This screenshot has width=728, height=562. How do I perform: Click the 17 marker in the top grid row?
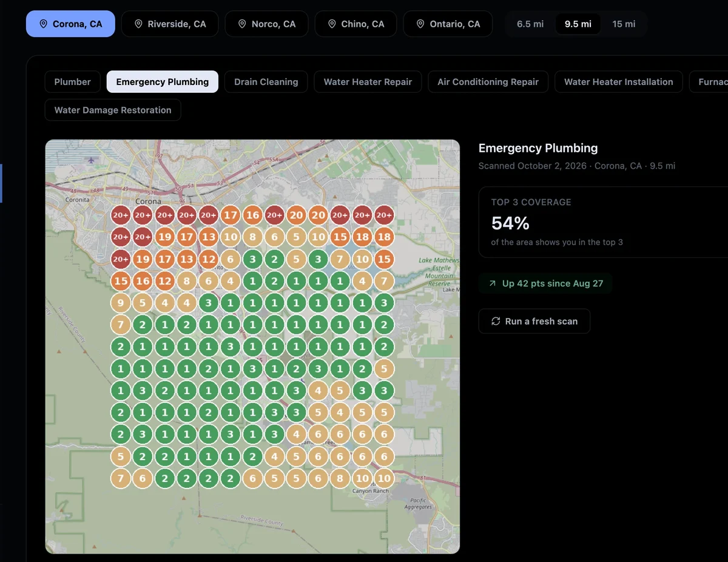pyautogui.click(x=231, y=215)
